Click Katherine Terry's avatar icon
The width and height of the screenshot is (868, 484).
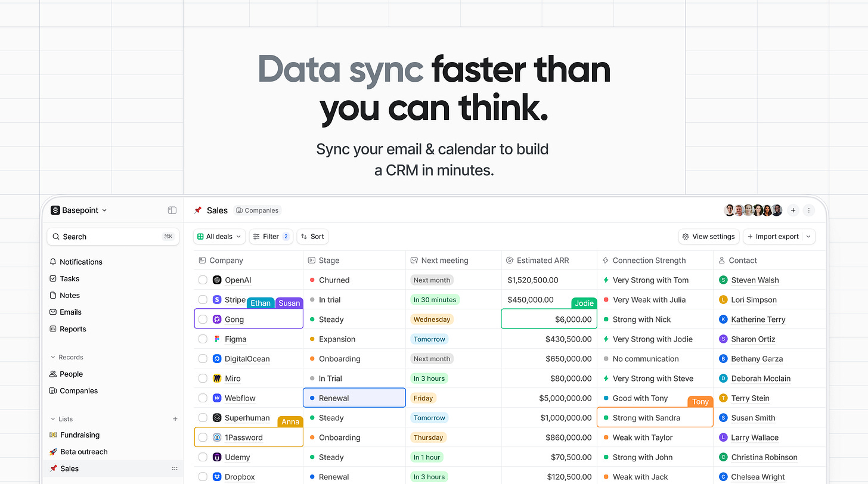coord(723,319)
